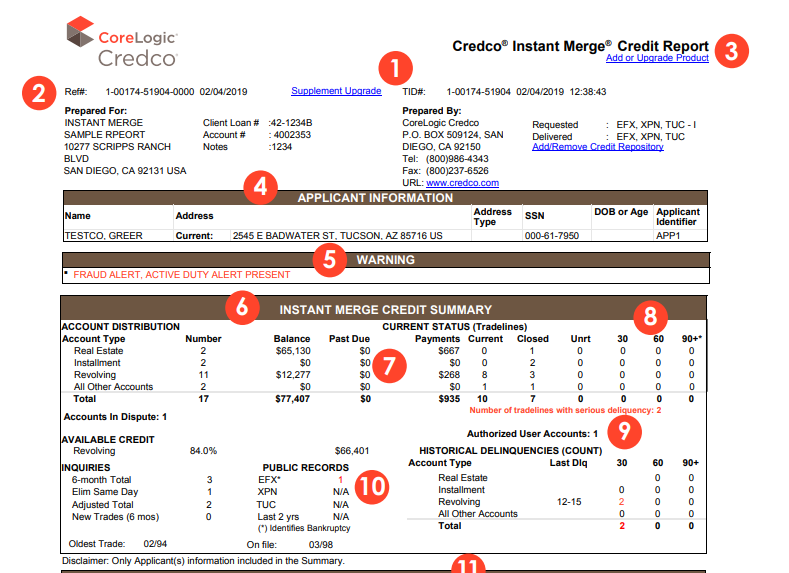The height and width of the screenshot is (573, 789).
Task: Visit the www.credco.com URL link
Action: coord(462,183)
